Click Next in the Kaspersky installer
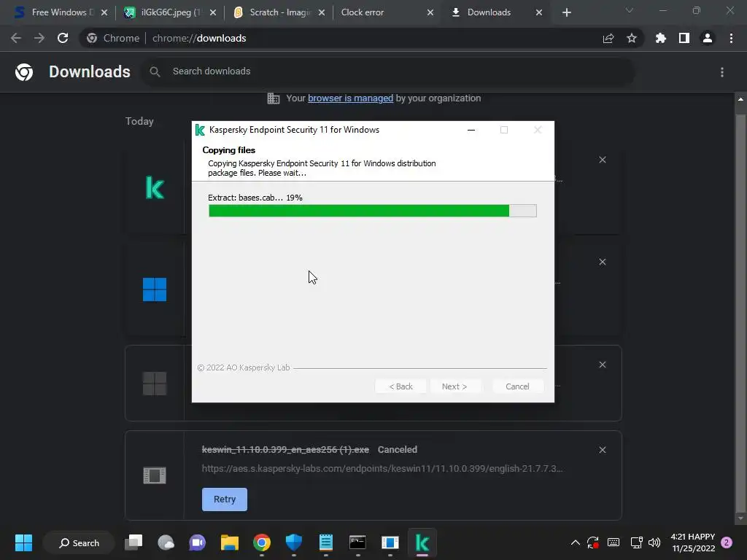The height and width of the screenshot is (560, 747). click(454, 386)
